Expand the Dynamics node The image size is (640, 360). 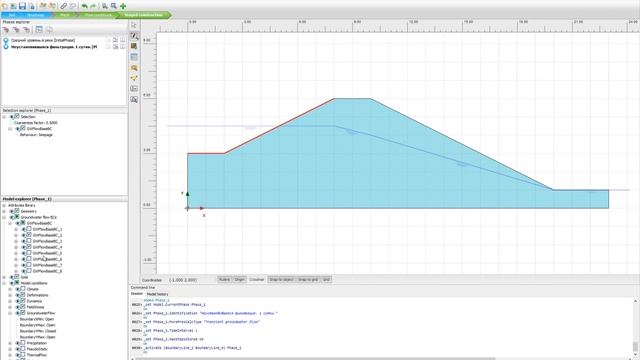click(10, 301)
